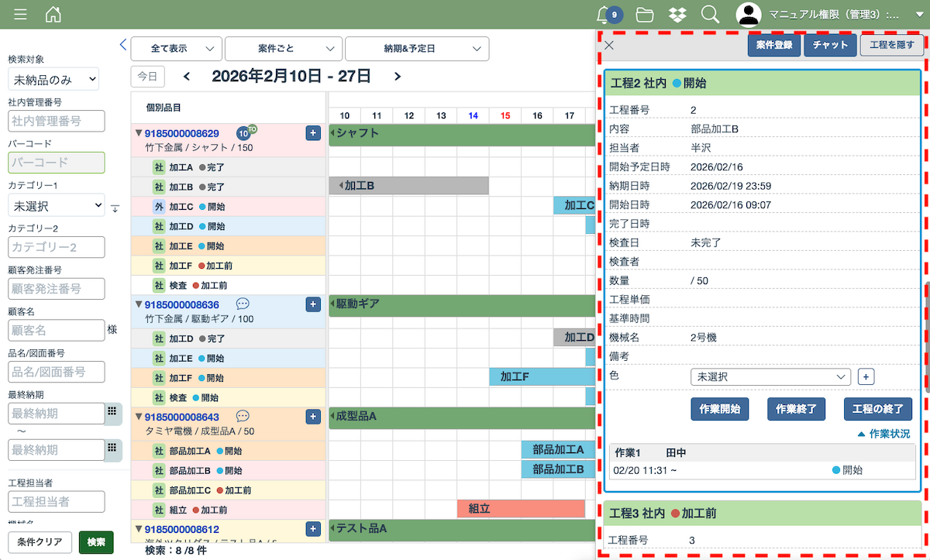Click the 案件登録 button
This screenshot has width=930, height=560.
pos(773,45)
